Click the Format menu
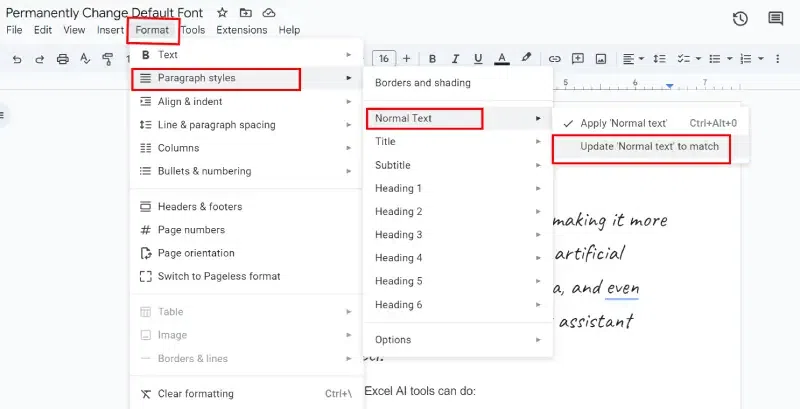 click(x=152, y=30)
